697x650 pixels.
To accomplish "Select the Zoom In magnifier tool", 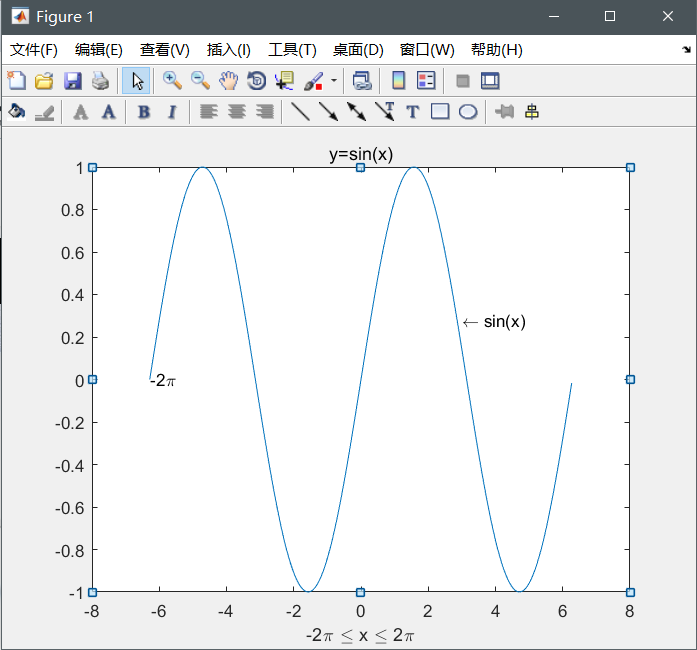I will [x=172, y=81].
